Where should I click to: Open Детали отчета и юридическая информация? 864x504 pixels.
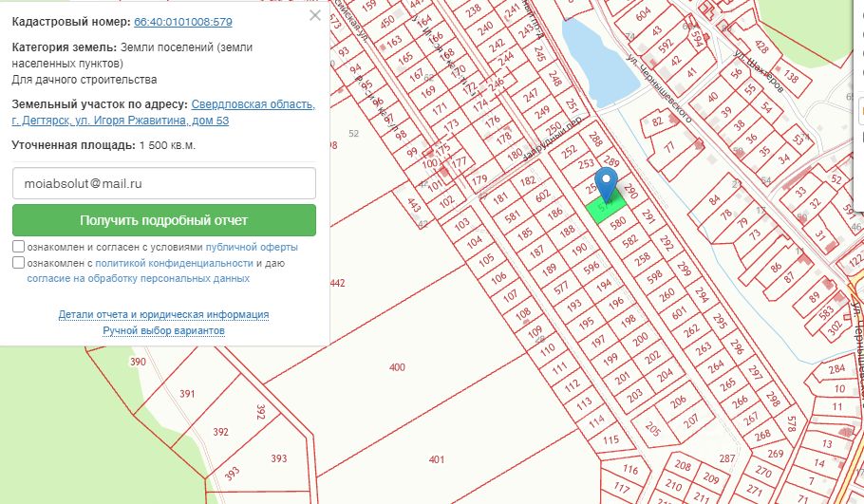click(x=163, y=314)
